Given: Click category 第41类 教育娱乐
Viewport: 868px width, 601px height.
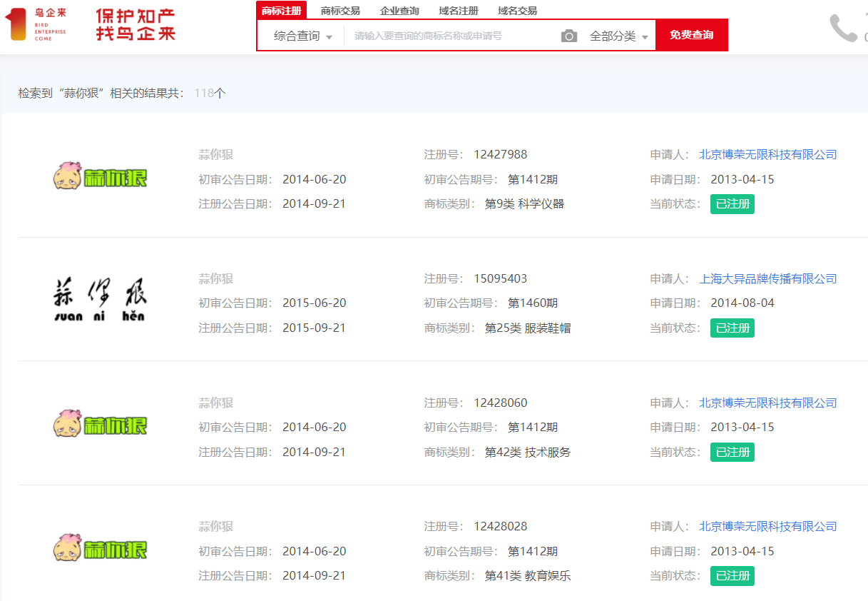Looking at the screenshot, I should (528, 576).
